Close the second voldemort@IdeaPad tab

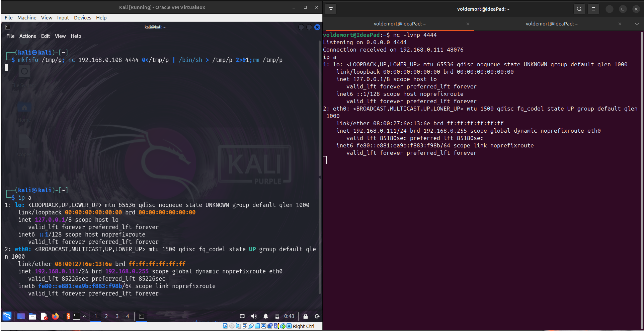pyautogui.click(x=620, y=24)
